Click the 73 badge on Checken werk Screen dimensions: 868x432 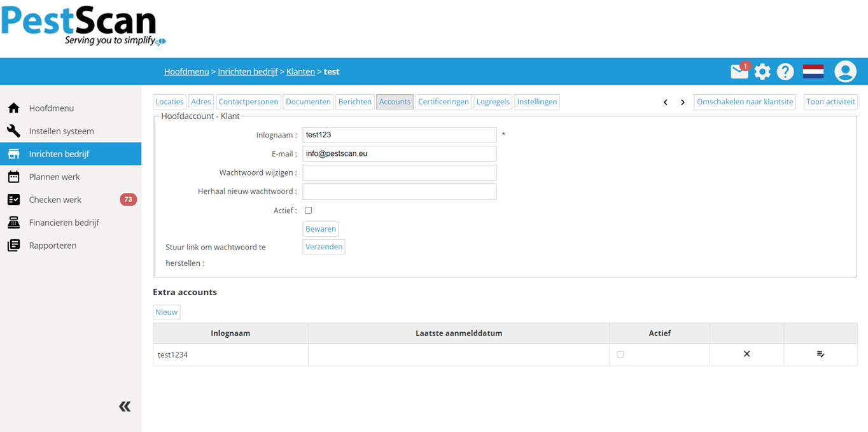[x=128, y=200]
